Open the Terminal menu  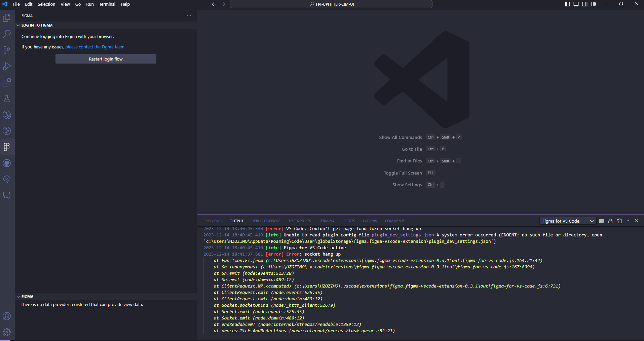(107, 4)
